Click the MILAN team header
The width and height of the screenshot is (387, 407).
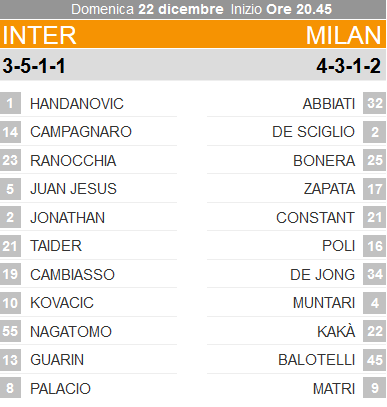click(x=343, y=35)
